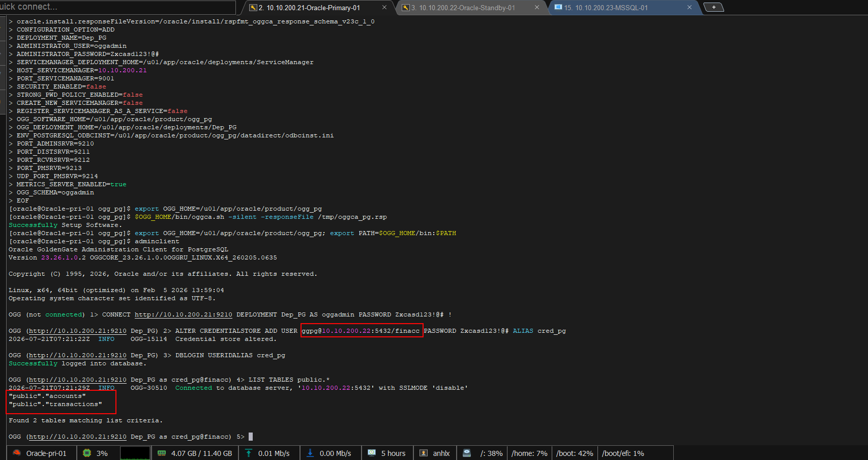Open the URL link in the final 5> prompt
The height and width of the screenshot is (460, 868).
[x=78, y=437]
